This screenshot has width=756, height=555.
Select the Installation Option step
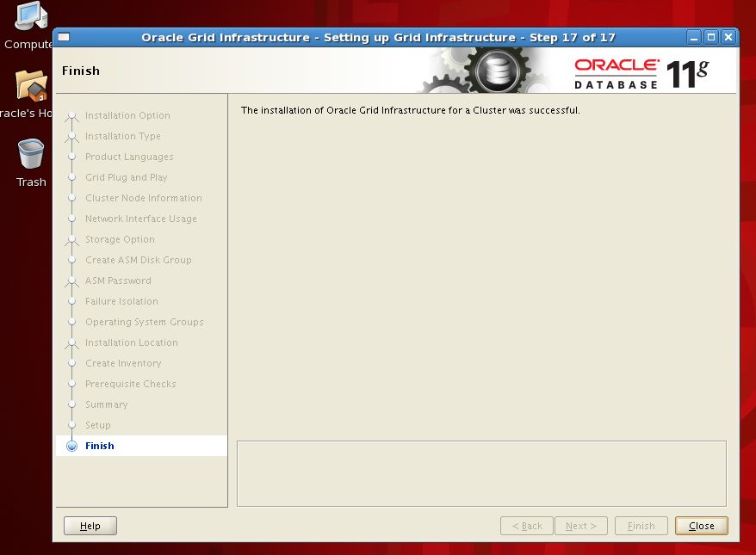tap(127, 115)
